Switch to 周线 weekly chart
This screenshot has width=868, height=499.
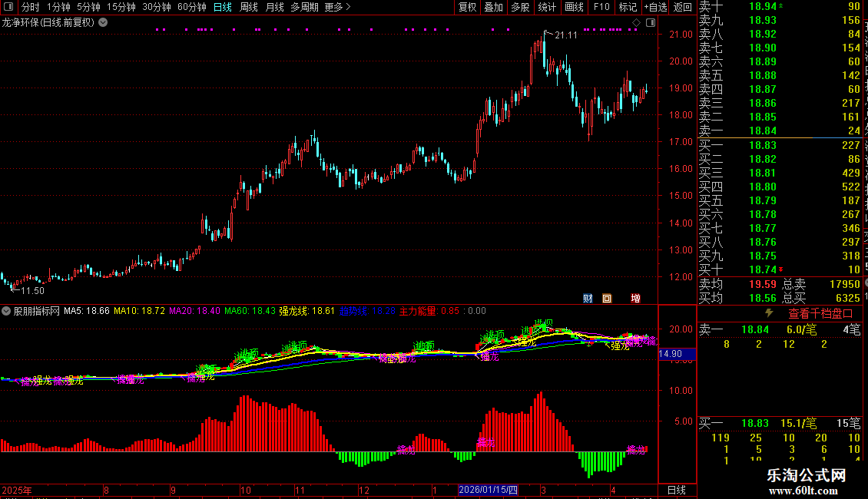[249, 7]
